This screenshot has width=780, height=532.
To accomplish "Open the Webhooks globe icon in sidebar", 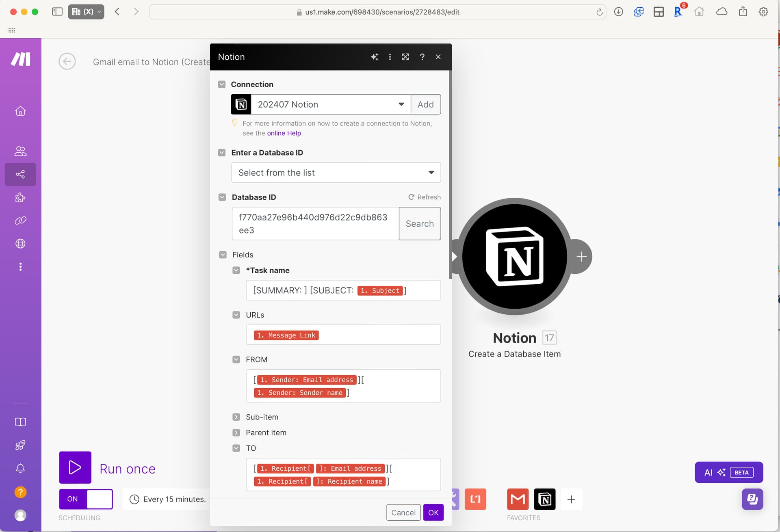I will click(20, 244).
